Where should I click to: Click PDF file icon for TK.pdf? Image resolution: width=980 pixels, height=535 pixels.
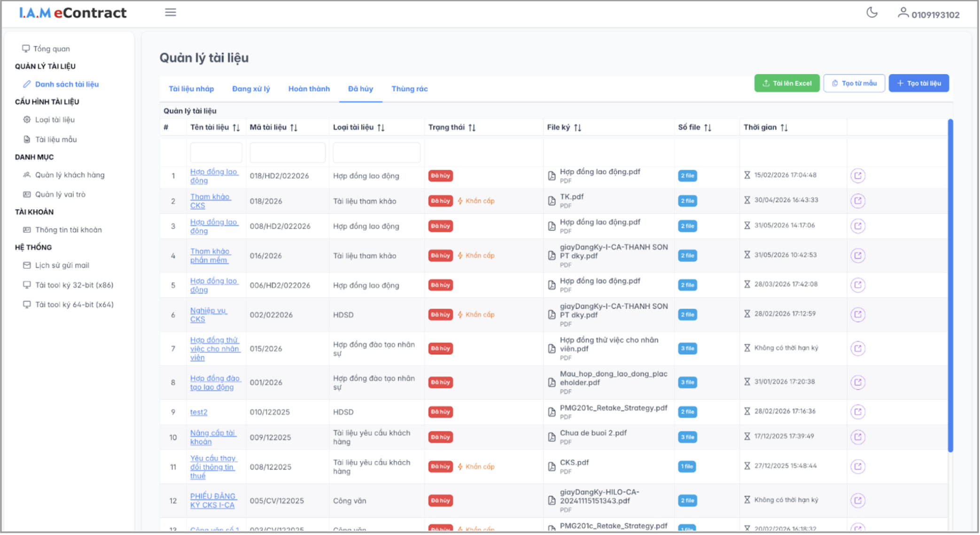click(x=552, y=201)
